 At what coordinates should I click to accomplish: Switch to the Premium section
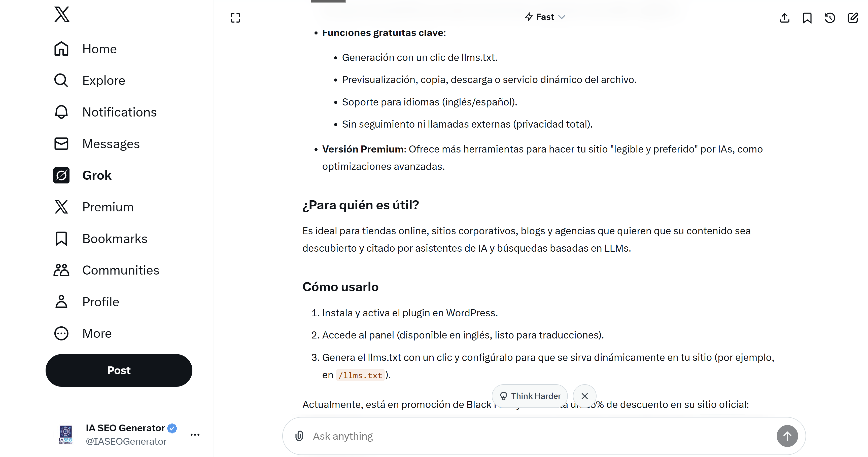coord(108,207)
